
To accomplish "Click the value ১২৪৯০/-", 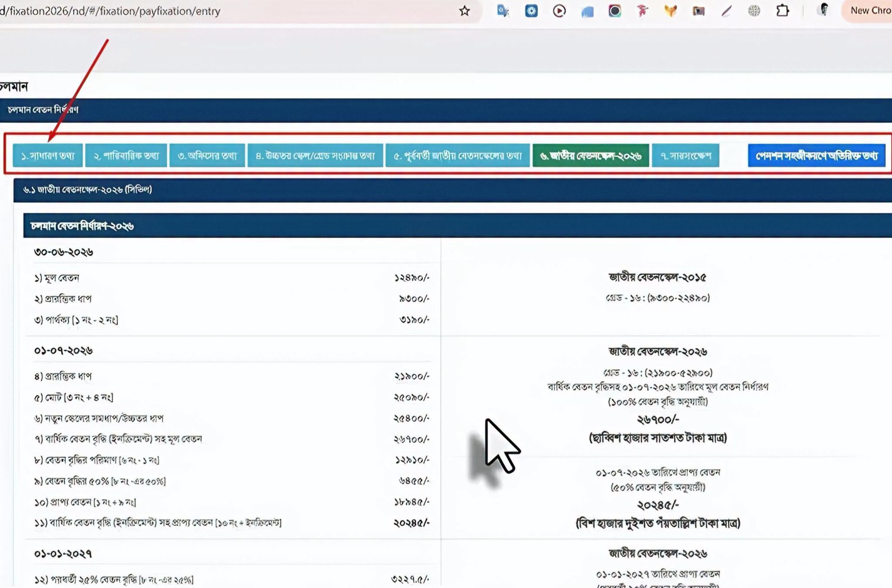I will (x=412, y=277).
